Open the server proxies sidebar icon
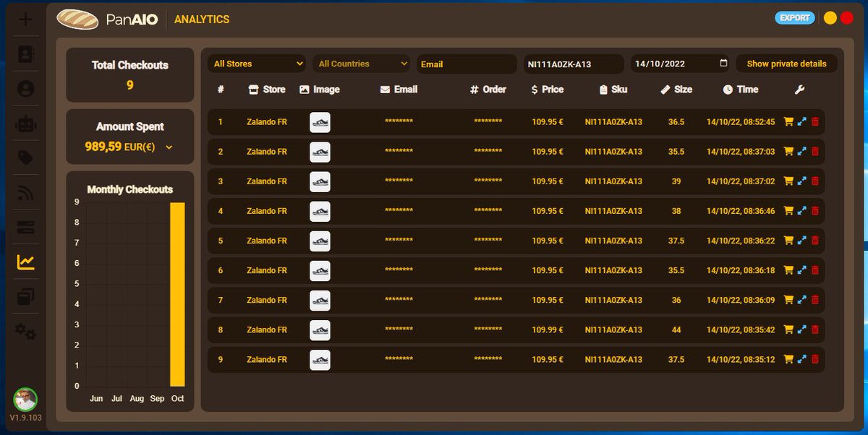Viewport: 868px width, 435px height. point(25,228)
